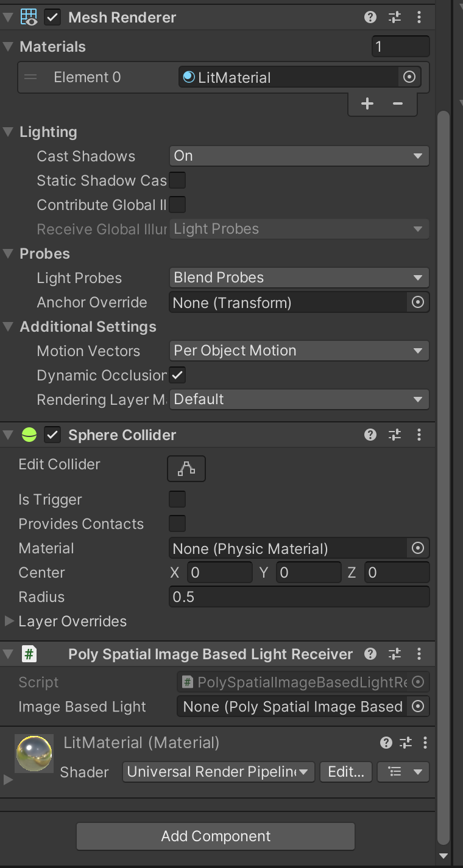This screenshot has width=463, height=868.
Task: Remove material with minus icon
Action: coord(398,103)
